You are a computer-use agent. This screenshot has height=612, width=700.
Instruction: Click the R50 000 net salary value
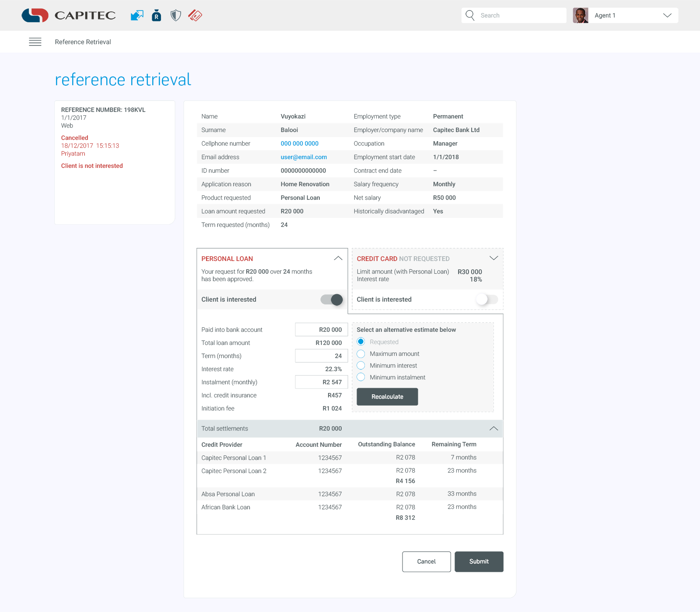point(444,198)
